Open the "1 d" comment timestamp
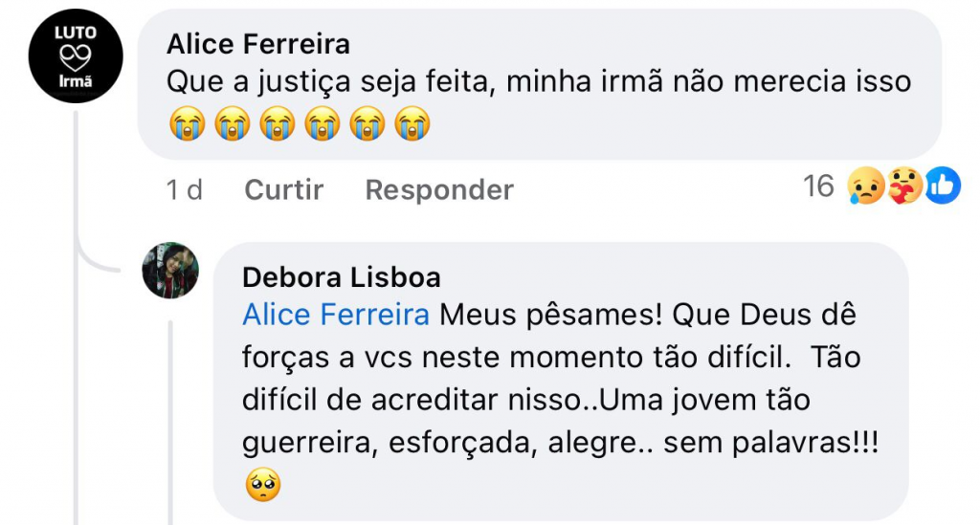 tap(185, 189)
